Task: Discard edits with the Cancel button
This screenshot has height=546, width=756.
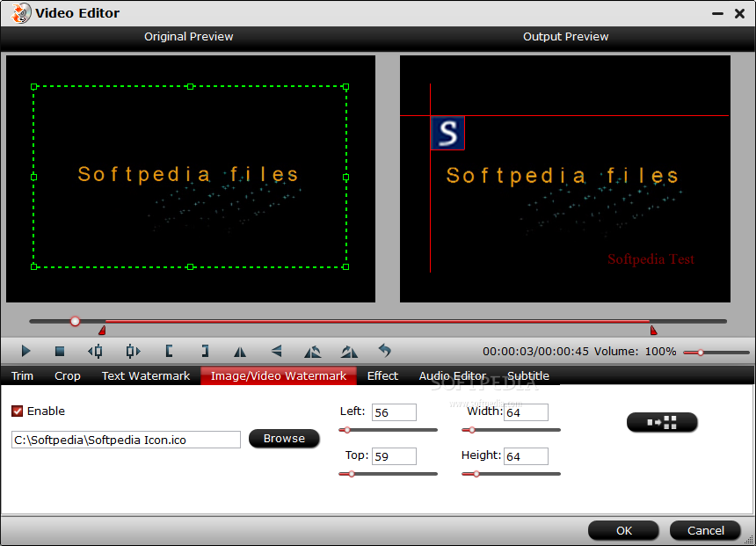Action: [x=705, y=530]
